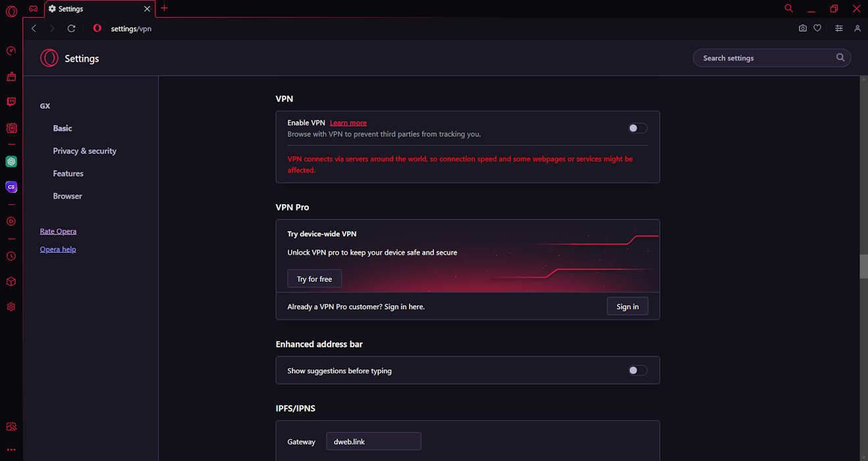Click the Search settings field
This screenshot has width=868, height=461.
(764, 58)
